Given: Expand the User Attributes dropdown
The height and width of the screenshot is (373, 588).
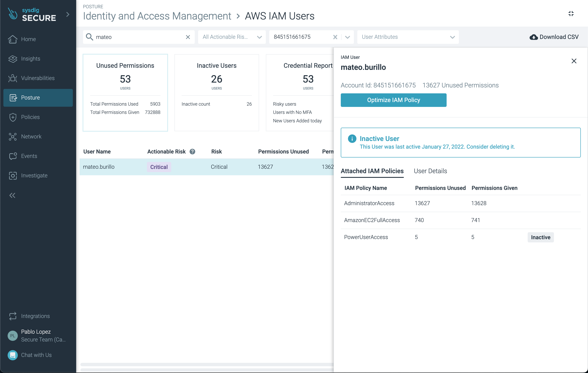Looking at the screenshot, I should click(x=408, y=37).
